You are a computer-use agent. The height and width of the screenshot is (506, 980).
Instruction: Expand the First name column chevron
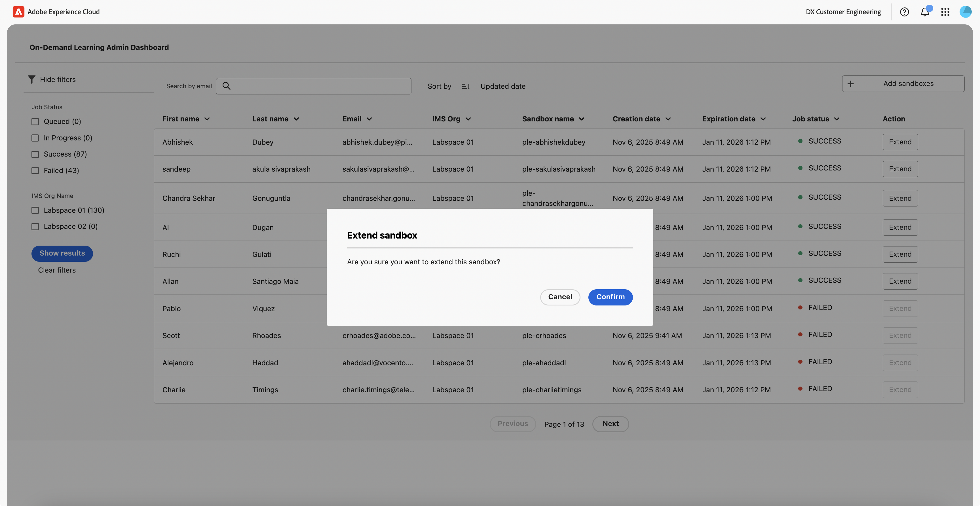click(x=207, y=119)
